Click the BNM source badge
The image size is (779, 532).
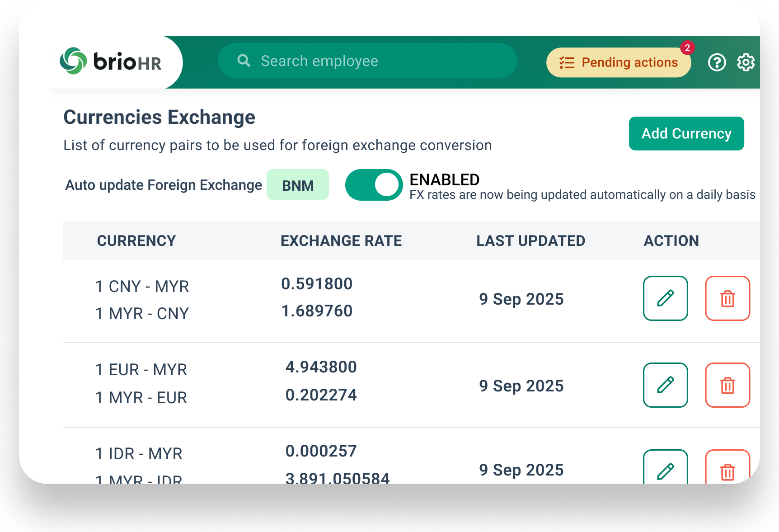[297, 185]
